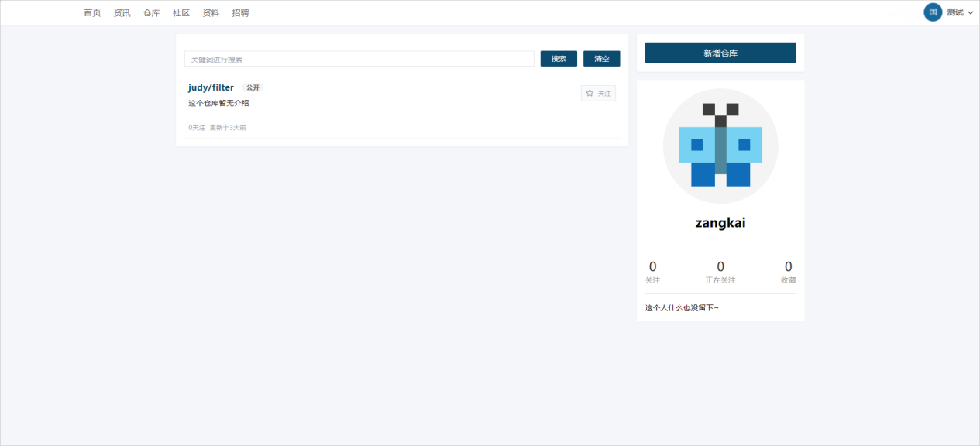Navigate to the 招聘 page
Viewport: 980px width, 446px height.
click(x=240, y=13)
